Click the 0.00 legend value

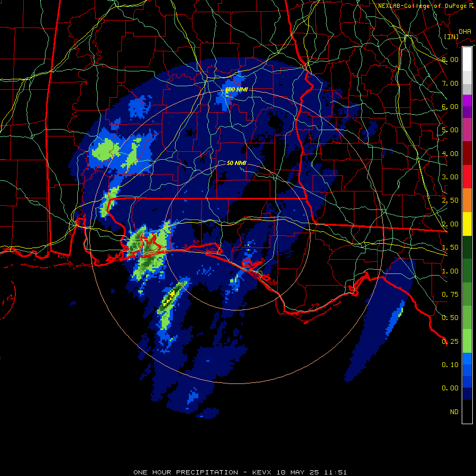(450, 388)
